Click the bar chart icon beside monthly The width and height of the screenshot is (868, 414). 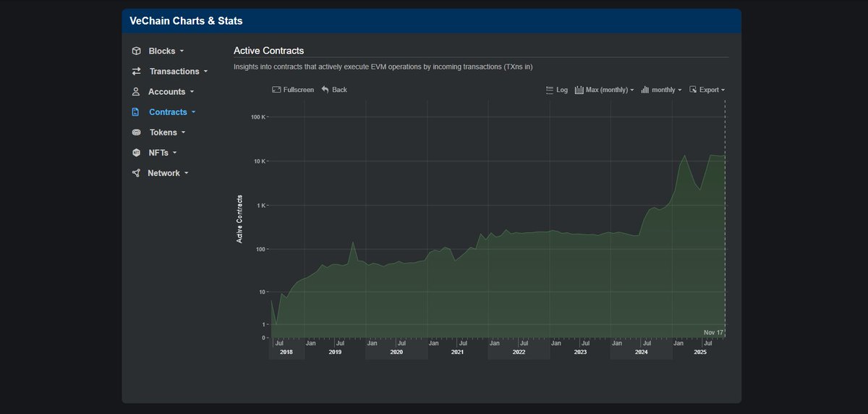pos(645,90)
